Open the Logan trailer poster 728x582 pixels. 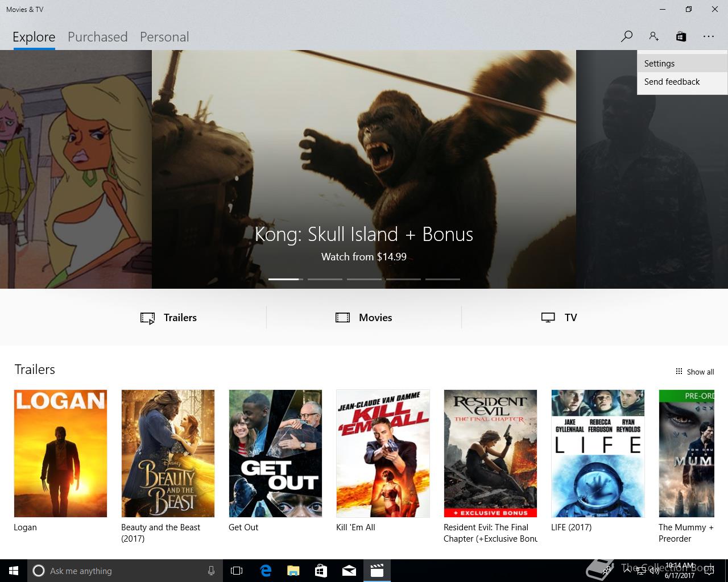tap(60, 454)
